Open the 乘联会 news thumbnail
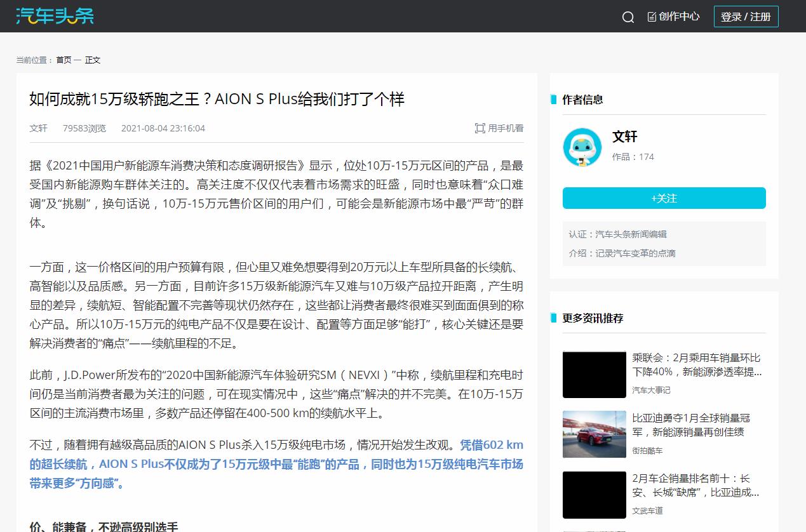 click(594, 375)
